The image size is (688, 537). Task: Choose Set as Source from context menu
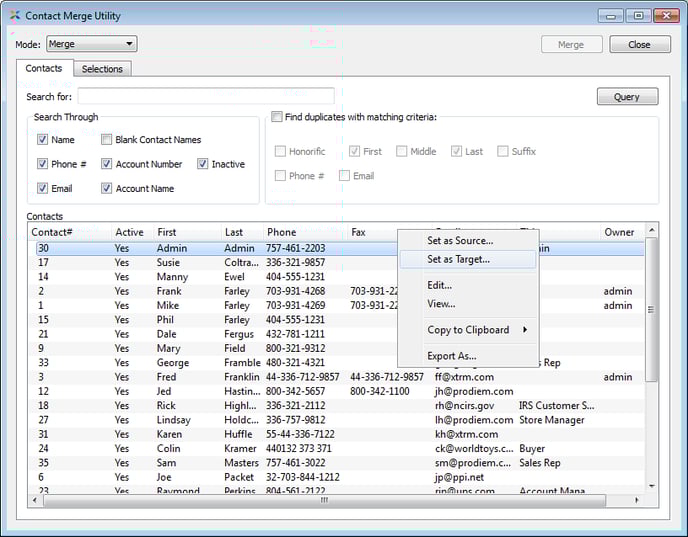(x=459, y=241)
